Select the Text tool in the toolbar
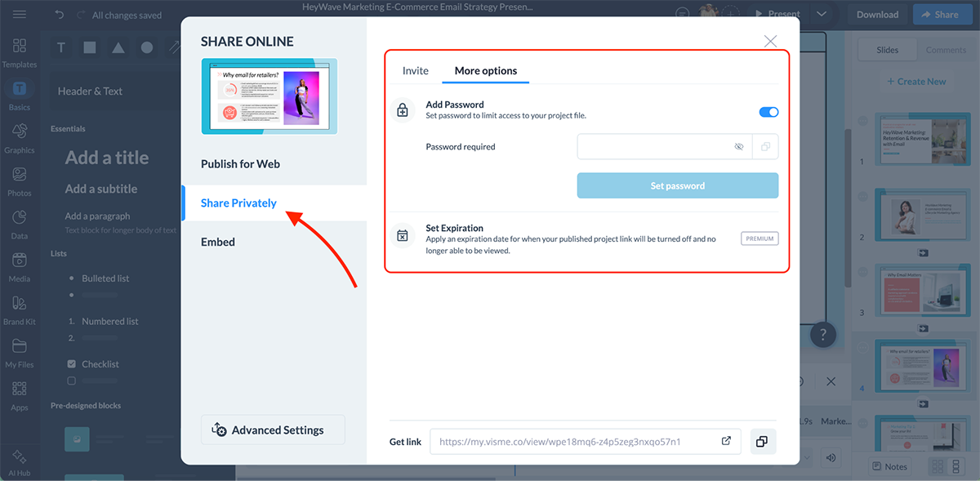Image resolution: width=980 pixels, height=481 pixels. [60, 47]
